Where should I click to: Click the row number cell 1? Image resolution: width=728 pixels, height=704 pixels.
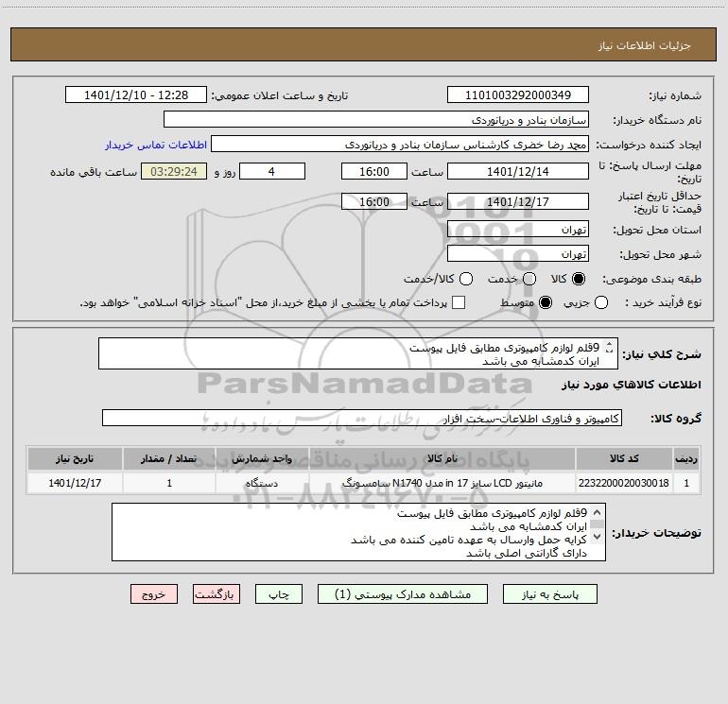click(686, 483)
